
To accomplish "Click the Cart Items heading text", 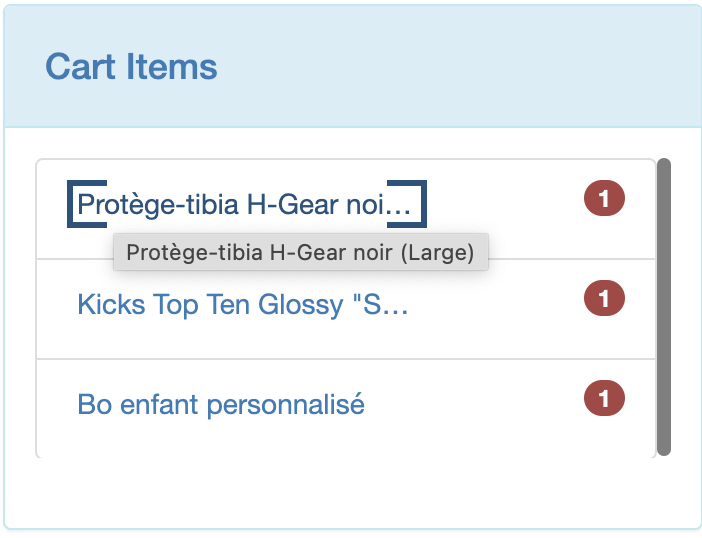I will click(x=131, y=67).
